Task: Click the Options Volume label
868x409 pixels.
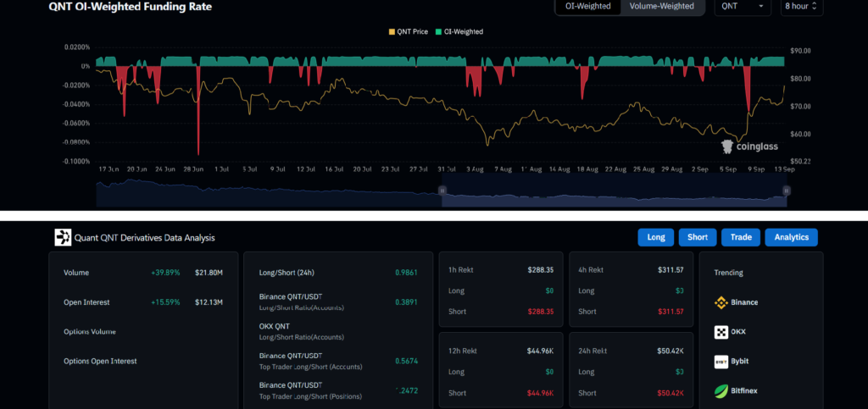Action: [90, 332]
